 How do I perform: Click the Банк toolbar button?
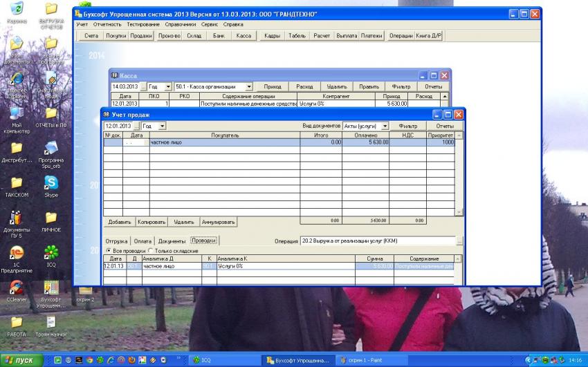pos(219,35)
